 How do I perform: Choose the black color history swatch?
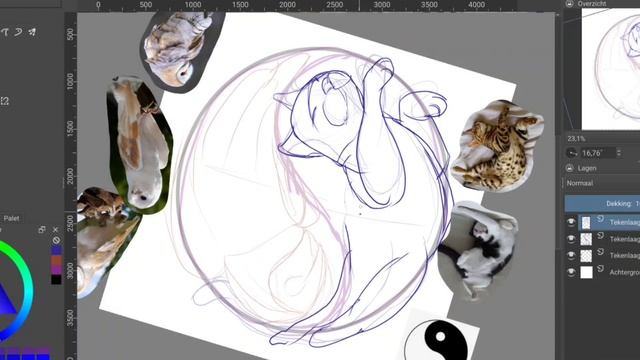[x=56, y=280]
